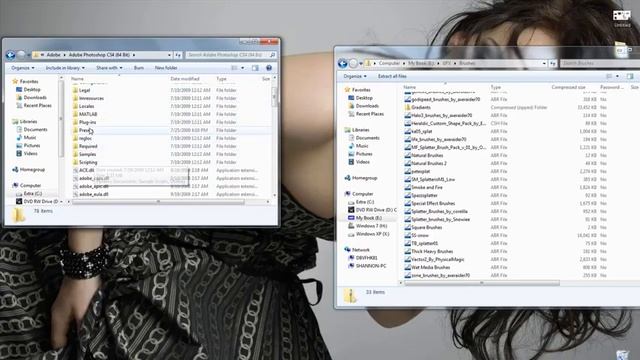
Task: Open address bar history dropdown in Photoshop CS4 window
Action: point(169,55)
